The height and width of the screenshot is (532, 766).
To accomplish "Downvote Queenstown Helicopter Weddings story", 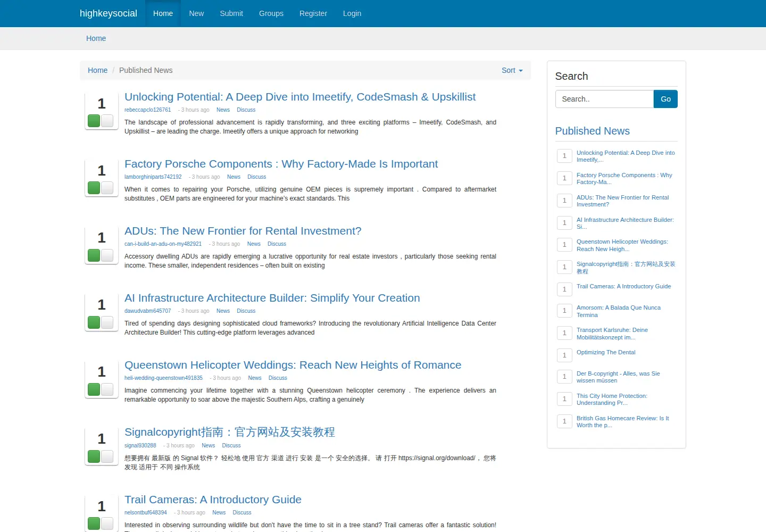I will pyautogui.click(x=107, y=389).
